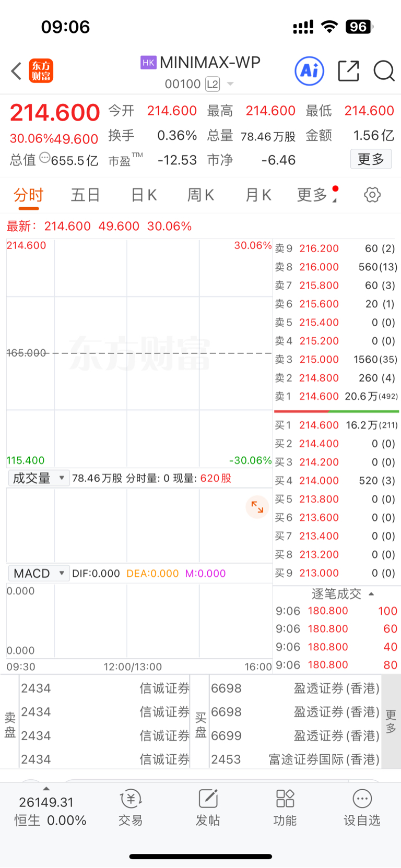Select the 卖3 215.000 order row
This screenshot has width=401, height=868.
336,360
